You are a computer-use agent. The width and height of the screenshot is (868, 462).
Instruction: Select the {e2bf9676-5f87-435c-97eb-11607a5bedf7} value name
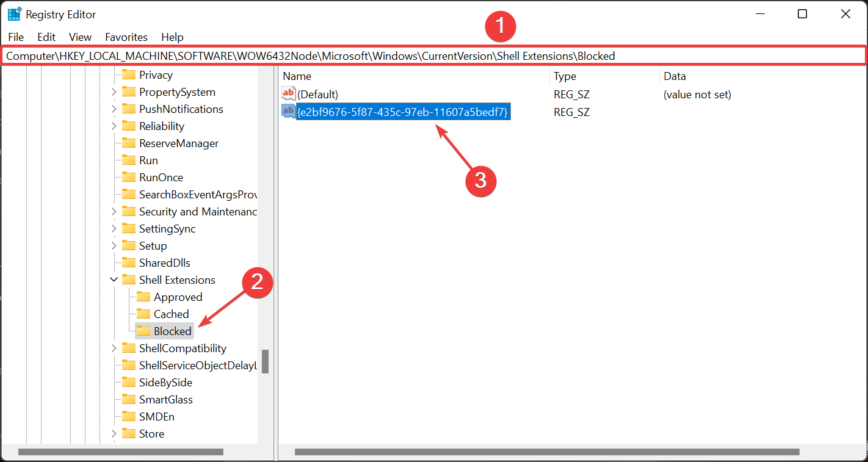pos(403,112)
